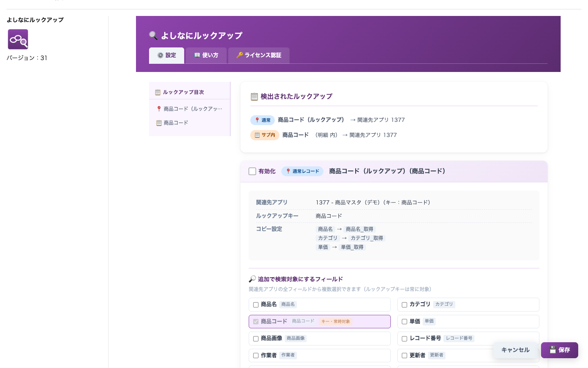Check the 単価 field checkbox

404,322
